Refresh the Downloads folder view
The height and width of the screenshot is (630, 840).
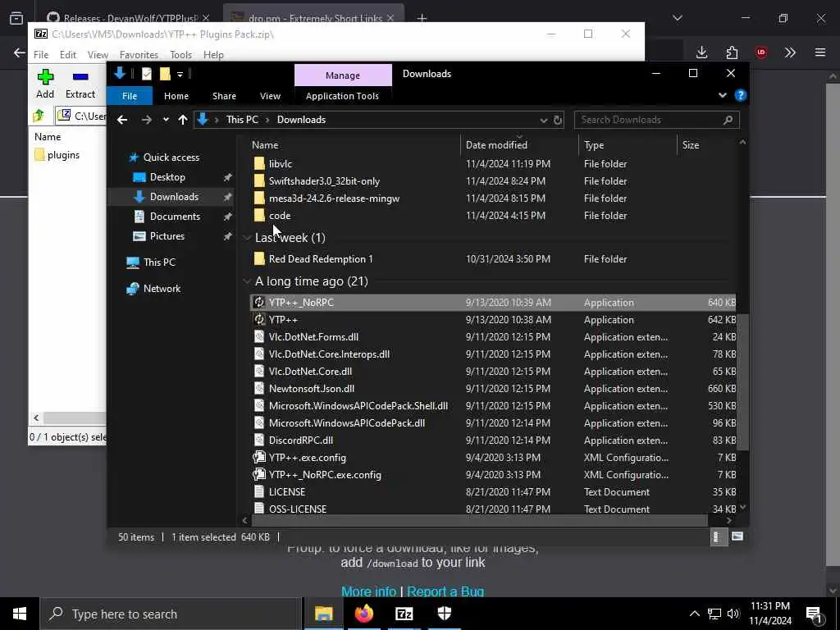point(558,120)
